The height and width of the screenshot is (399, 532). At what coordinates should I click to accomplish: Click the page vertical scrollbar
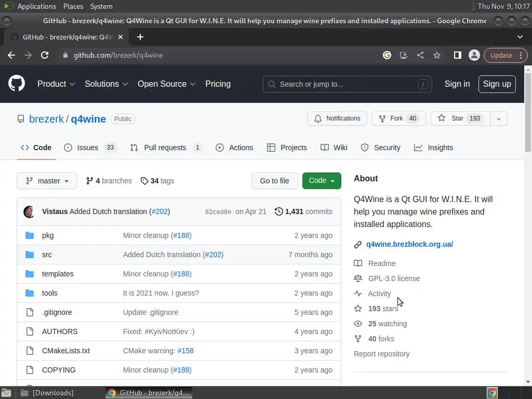[x=528, y=112]
